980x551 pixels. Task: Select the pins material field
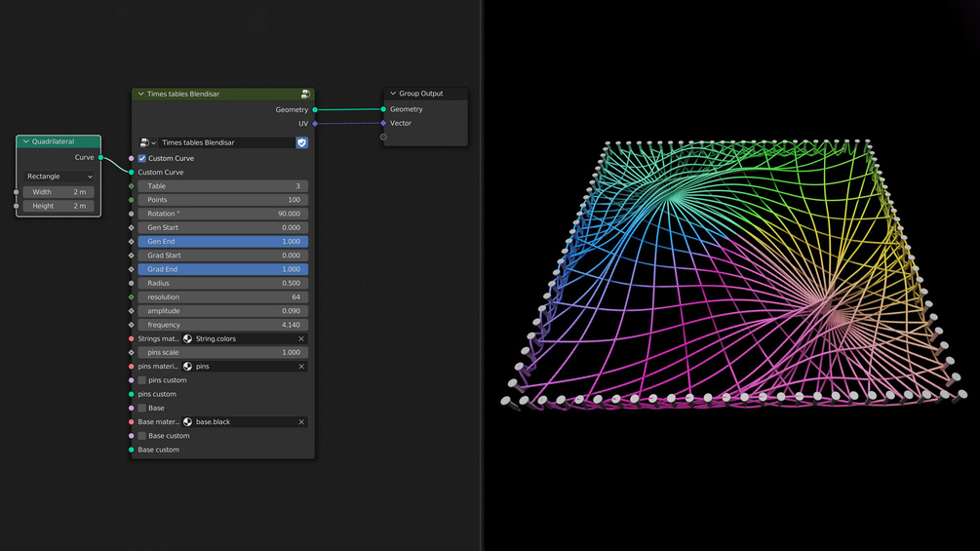click(245, 366)
